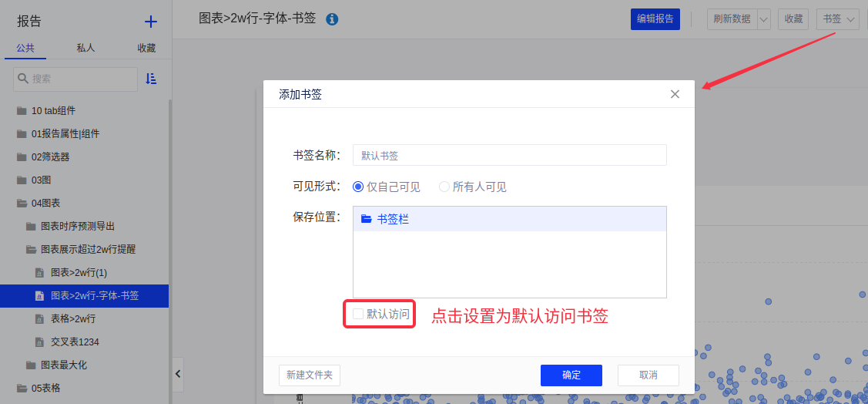The width and height of the screenshot is (868, 404).
Task: Click the 交叉表1234 report icon
Action: [40, 342]
